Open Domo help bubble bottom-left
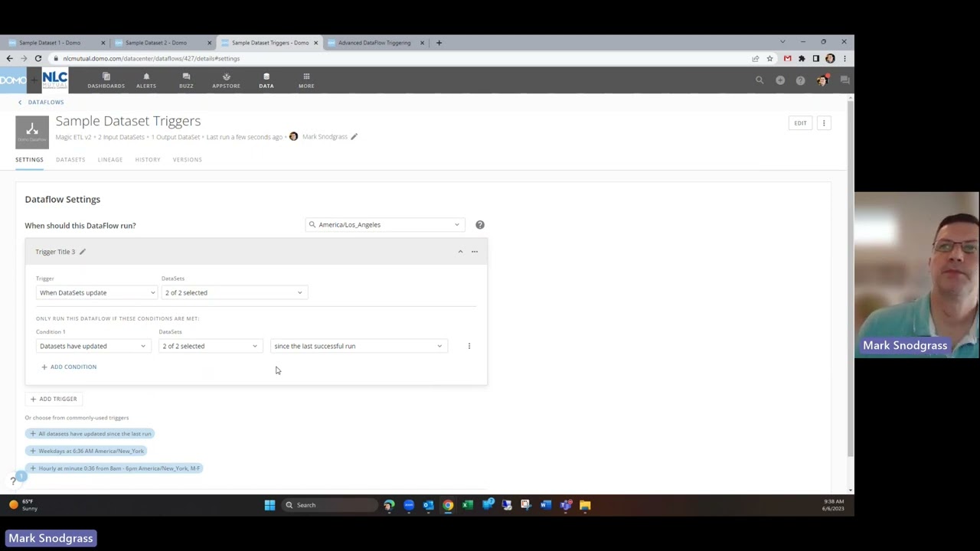This screenshot has width=980, height=551. click(14, 481)
